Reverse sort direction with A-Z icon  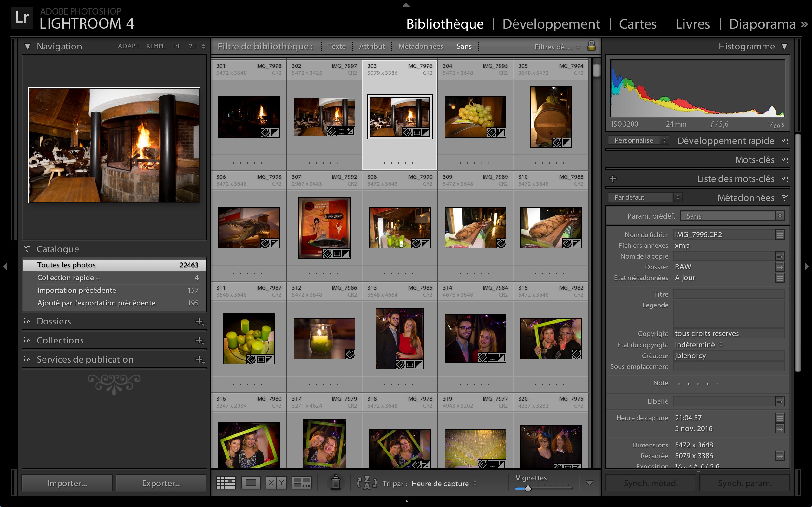coord(367,483)
